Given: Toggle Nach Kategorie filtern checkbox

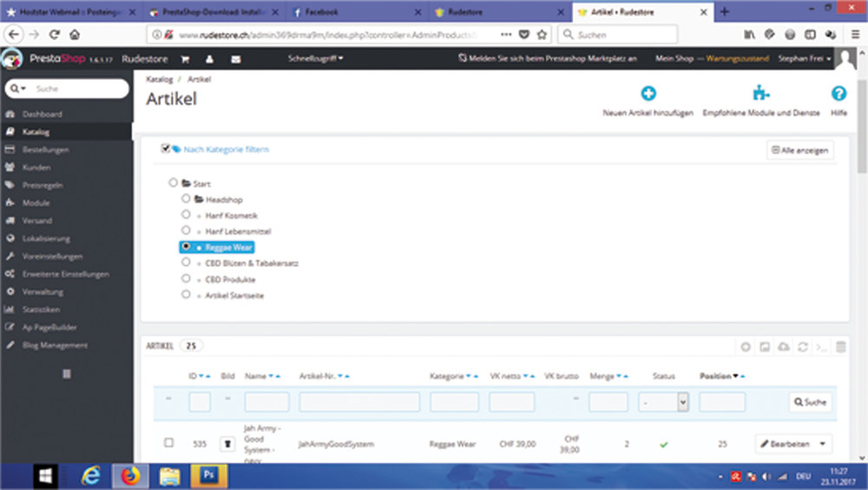Looking at the screenshot, I should pos(165,148).
